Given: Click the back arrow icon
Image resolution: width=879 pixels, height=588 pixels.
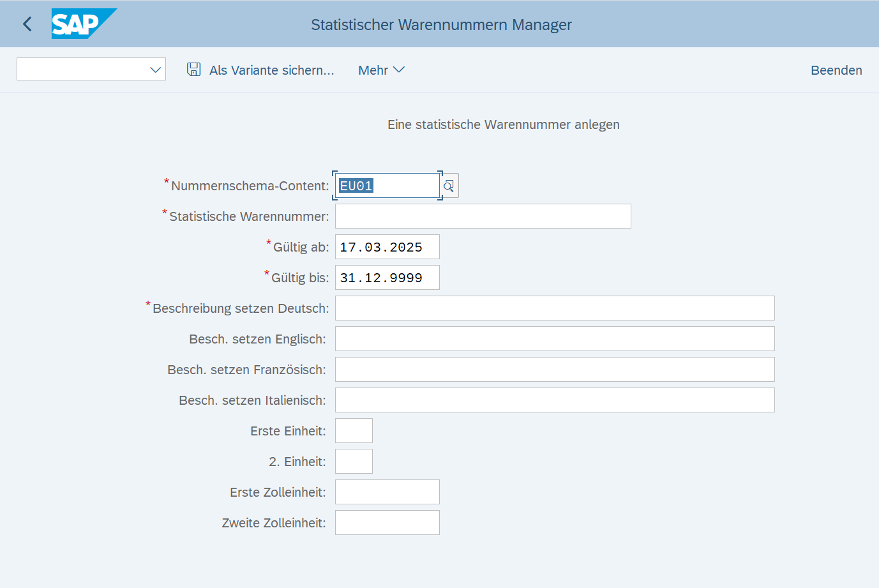Looking at the screenshot, I should pyautogui.click(x=27, y=24).
